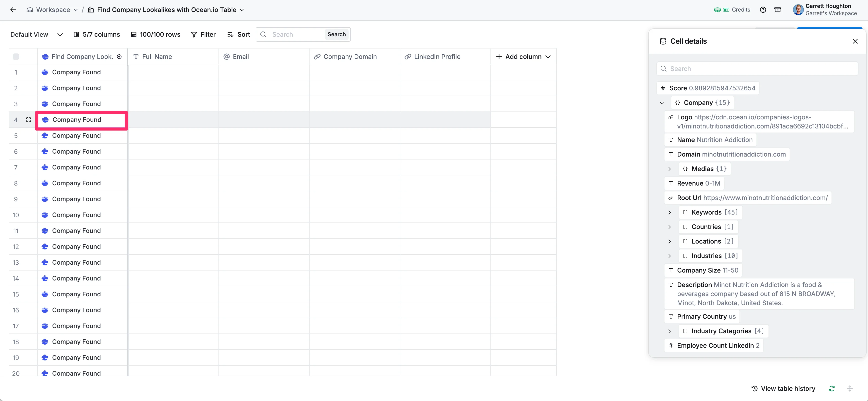Screen dimensions: 868x401
Task: Click the Cell details search field
Action: 757,69
